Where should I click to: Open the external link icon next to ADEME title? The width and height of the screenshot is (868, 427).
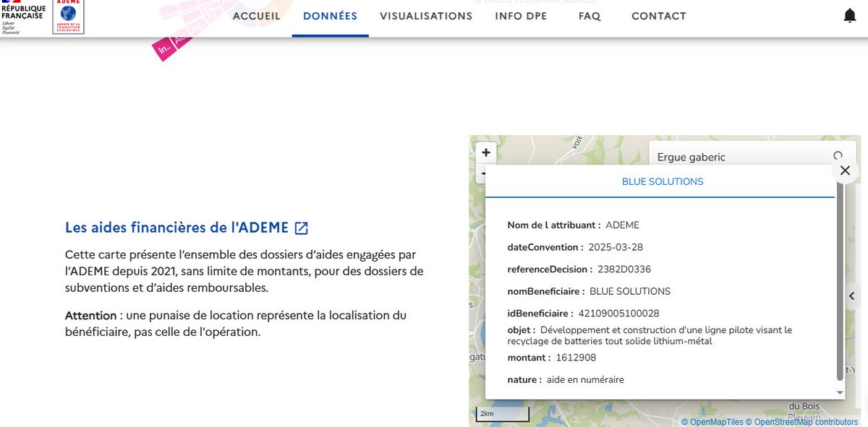pos(302,228)
